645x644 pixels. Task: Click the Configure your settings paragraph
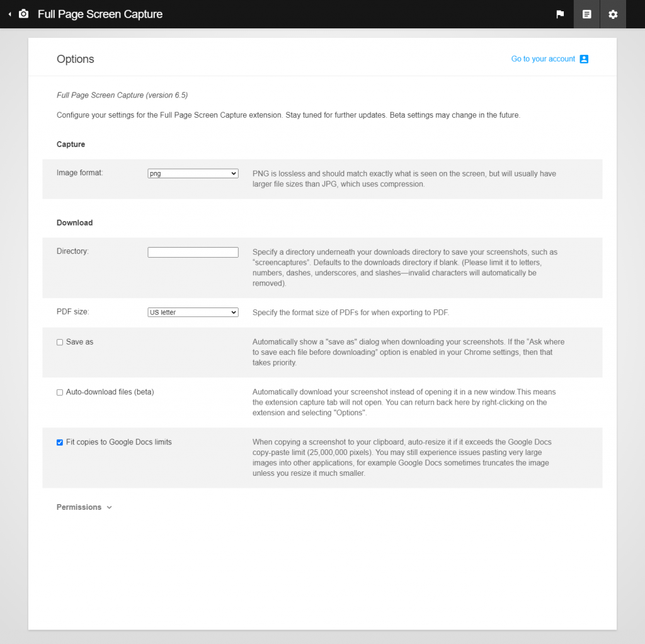288,115
